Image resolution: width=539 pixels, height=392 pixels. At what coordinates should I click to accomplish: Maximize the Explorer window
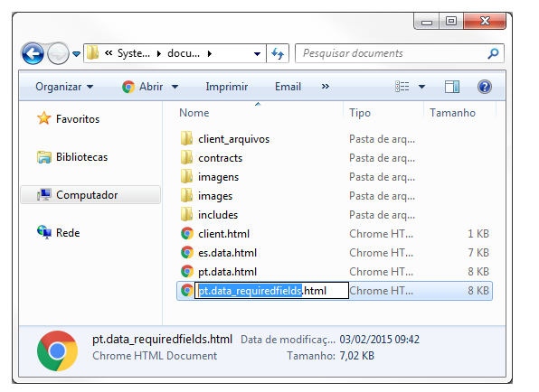(x=451, y=22)
